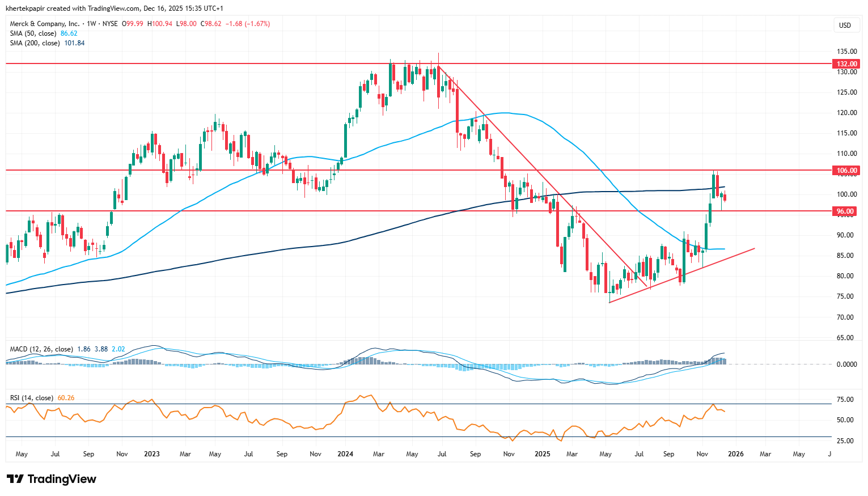Select the rising red trendline's right end
This screenshot has height=496, width=868.
pyautogui.click(x=753, y=248)
